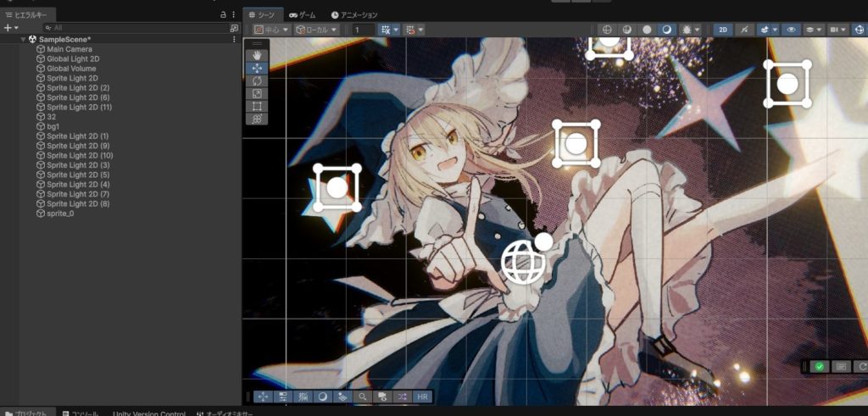Collapse the SampleScene tree

pos(24,39)
